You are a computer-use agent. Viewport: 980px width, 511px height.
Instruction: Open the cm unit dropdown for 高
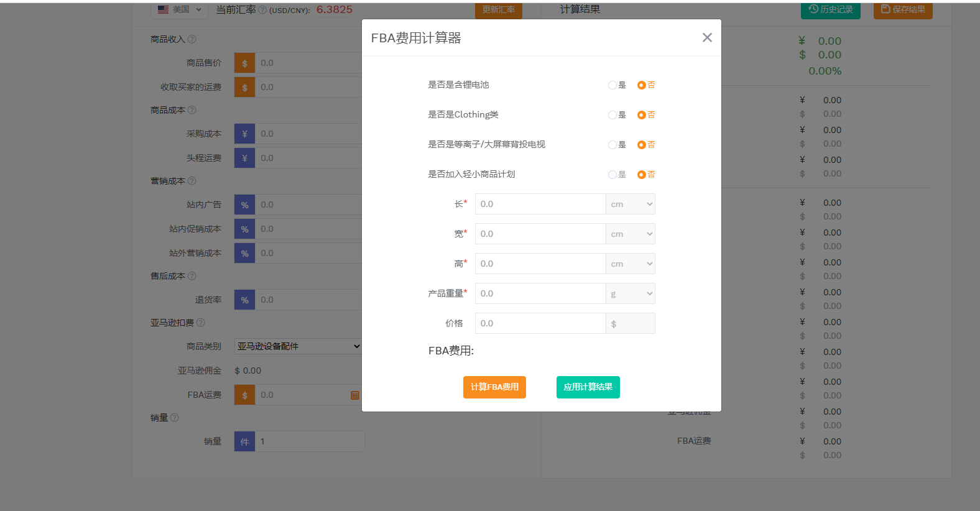[x=631, y=264]
